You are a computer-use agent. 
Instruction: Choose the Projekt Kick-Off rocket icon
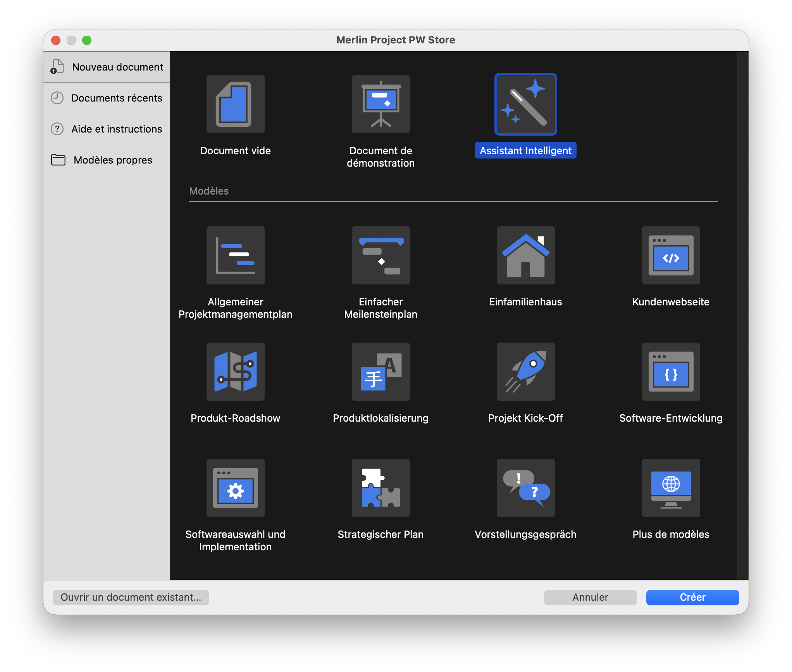526,372
